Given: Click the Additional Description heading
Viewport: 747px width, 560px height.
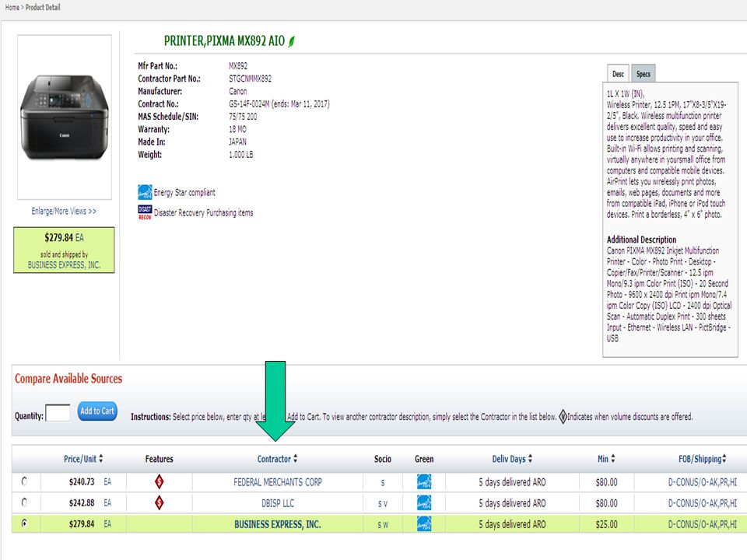Looking at the screenshot, I should (x=641, y=240).
